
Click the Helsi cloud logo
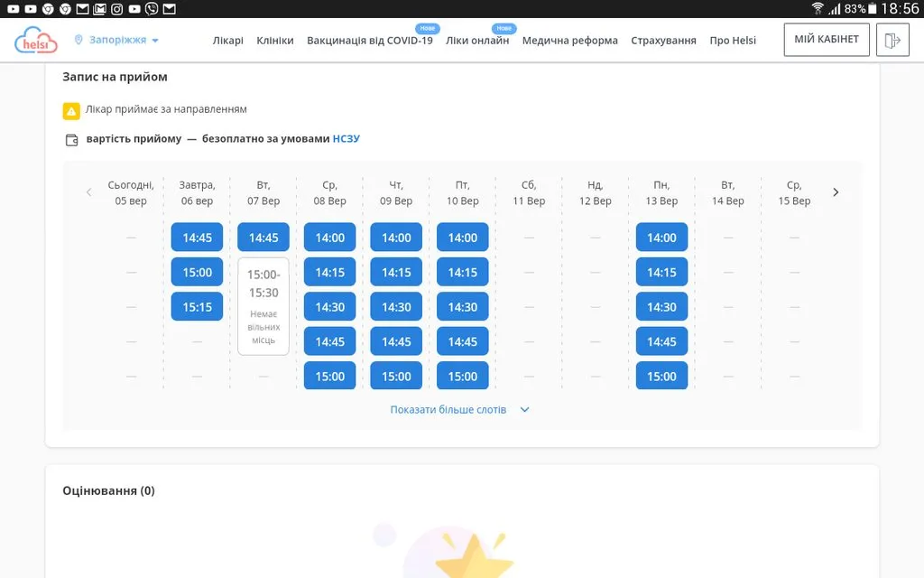point(35,40)
